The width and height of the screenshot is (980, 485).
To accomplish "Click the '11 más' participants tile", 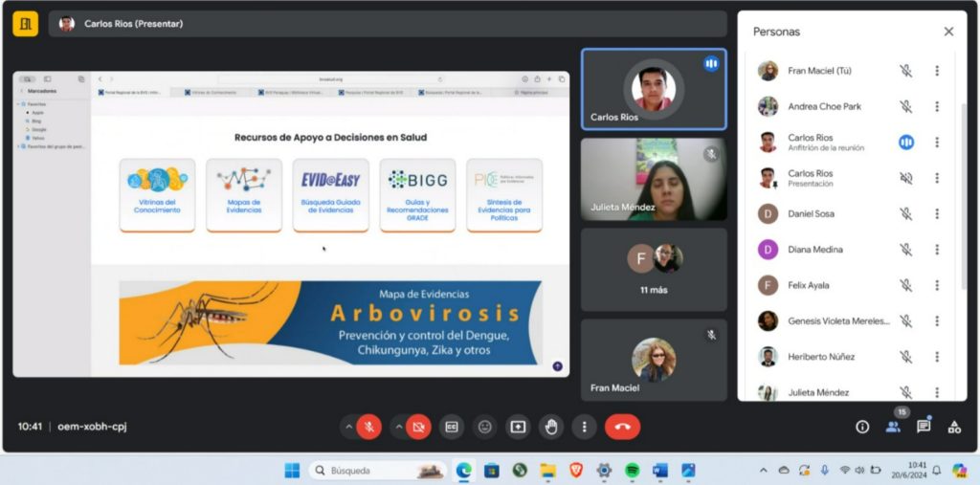I will (653, 269).
